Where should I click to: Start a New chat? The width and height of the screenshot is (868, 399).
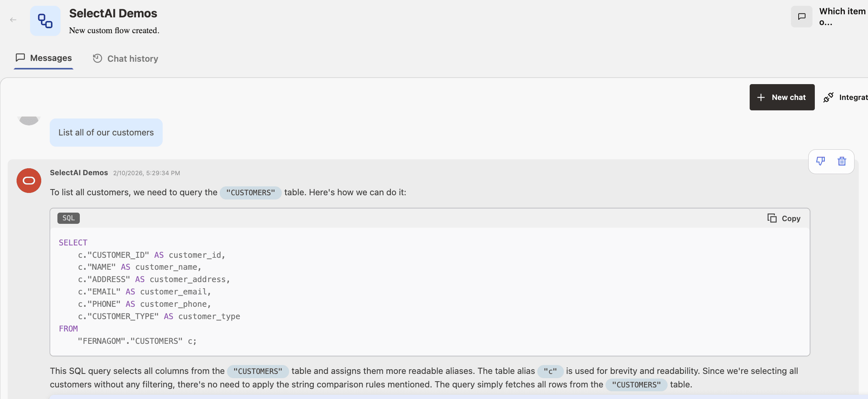[x=782, y=97]
